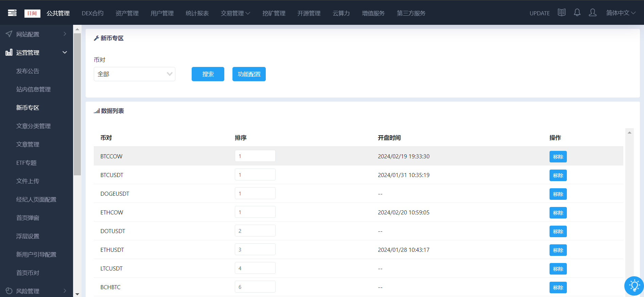This screenshot has width=644, height=297.
Task: Open 文章分类管理 in the sidebar
Action: (x=33, y=126)
